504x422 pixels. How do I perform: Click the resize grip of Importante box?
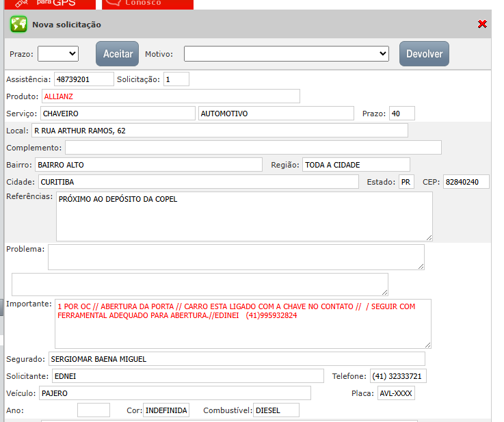point(427,345)
